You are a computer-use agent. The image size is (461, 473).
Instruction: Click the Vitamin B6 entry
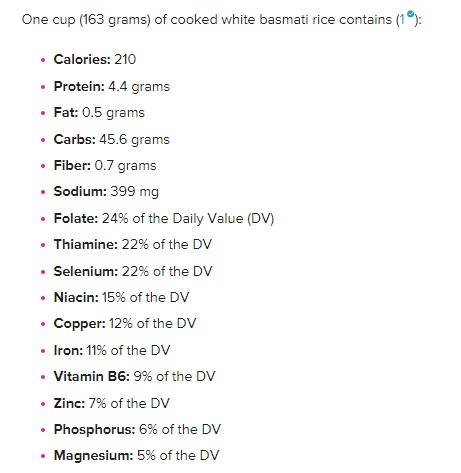coord(135,376)
